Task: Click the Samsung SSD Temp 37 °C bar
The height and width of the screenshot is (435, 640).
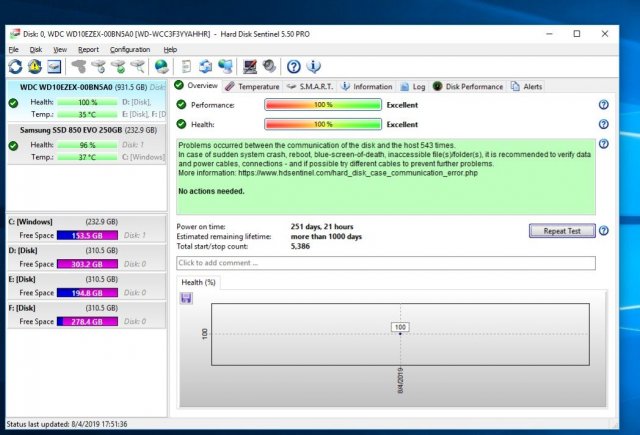Action: 87,157
